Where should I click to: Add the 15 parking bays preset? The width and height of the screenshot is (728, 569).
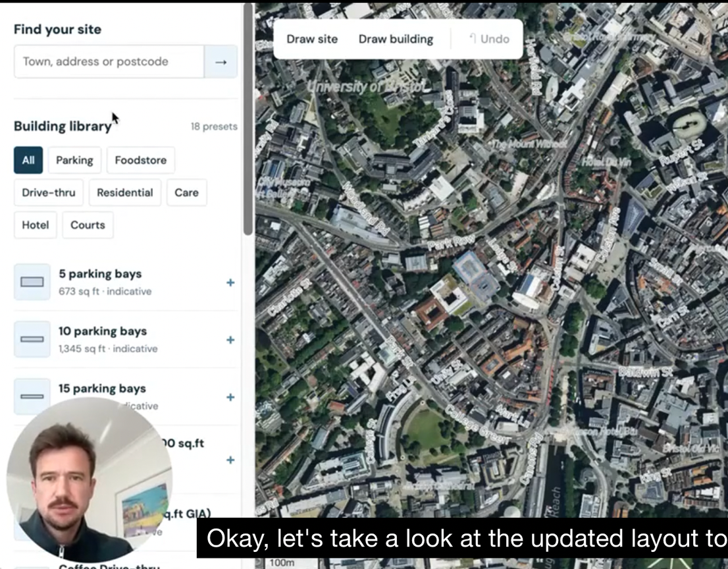pos(230,397)
